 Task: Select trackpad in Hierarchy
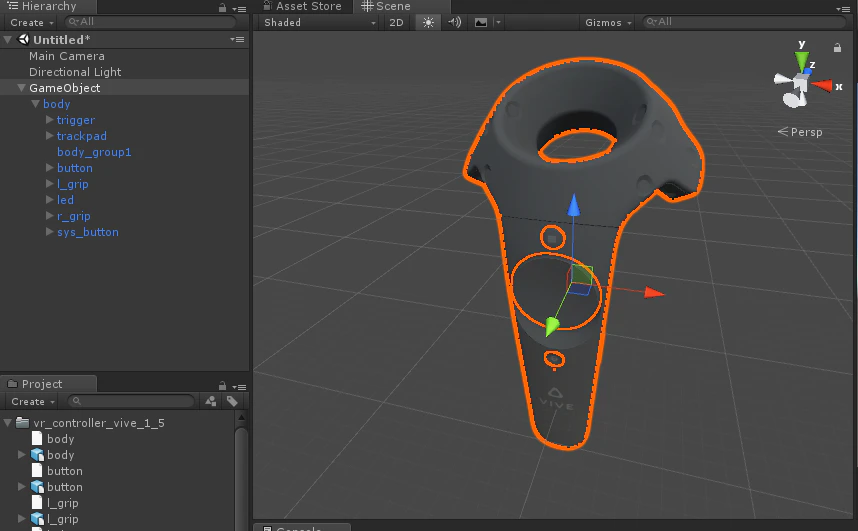(x=82, y=136)
